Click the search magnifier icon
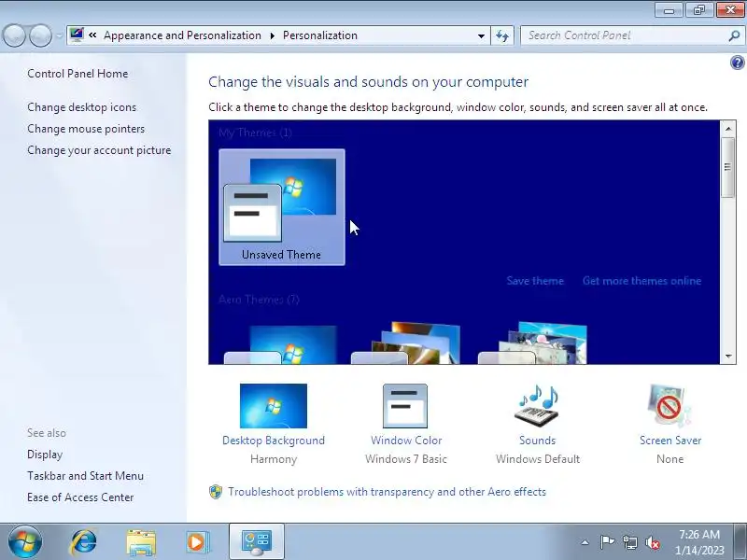The width and height of the screenshot is (747, 560). (734, 35)
